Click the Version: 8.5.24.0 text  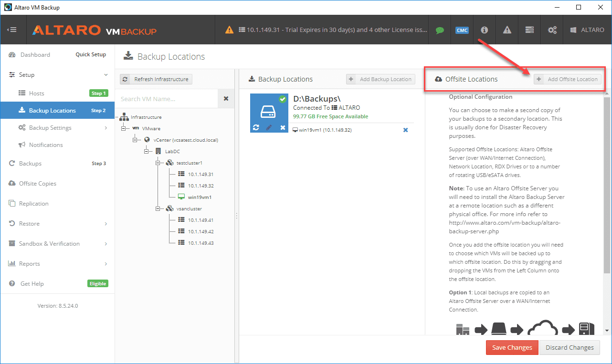point(58,306)
